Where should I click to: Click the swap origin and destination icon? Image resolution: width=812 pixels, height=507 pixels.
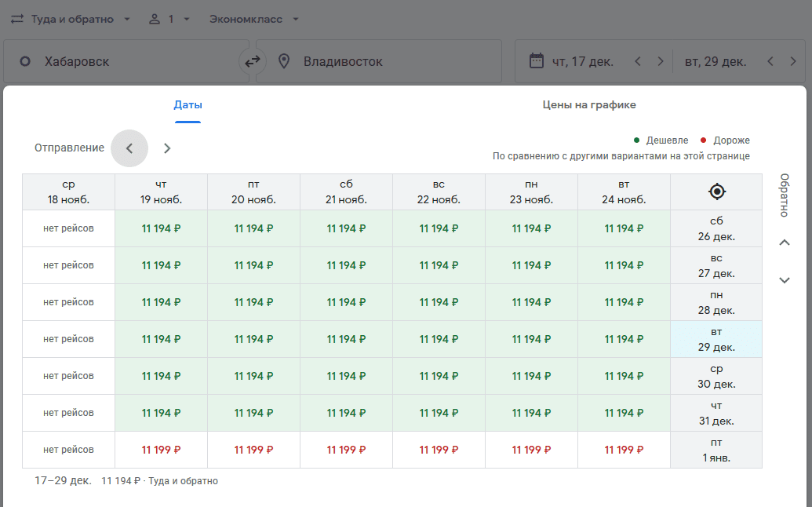pos(252,61)
